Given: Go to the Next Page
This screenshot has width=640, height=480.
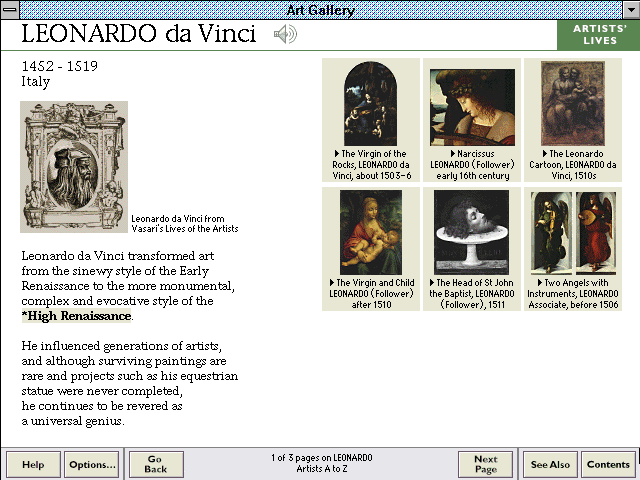Looking at the screenshot, I should 485,464.
